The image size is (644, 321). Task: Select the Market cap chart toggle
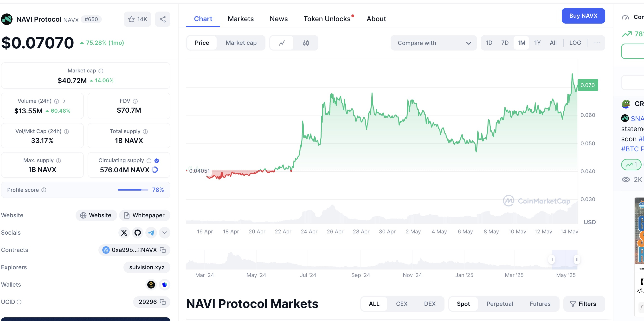(x=241, y=43)
